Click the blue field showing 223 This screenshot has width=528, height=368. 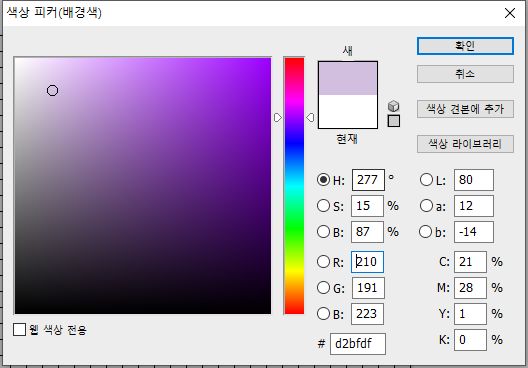coord(367,313)
